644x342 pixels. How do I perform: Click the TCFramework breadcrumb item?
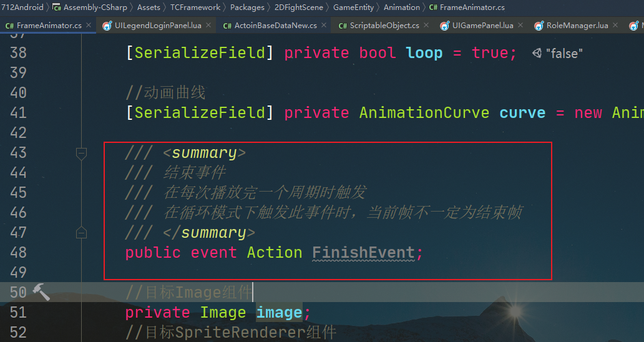pos(195,7)
